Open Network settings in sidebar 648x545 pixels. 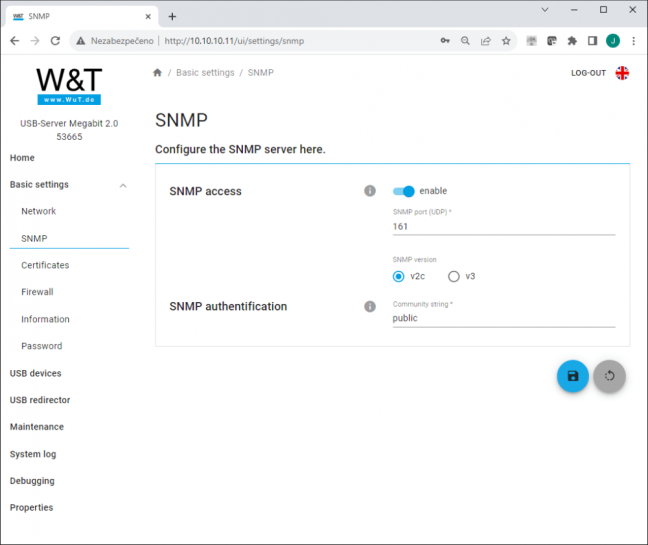pos(38,211)
